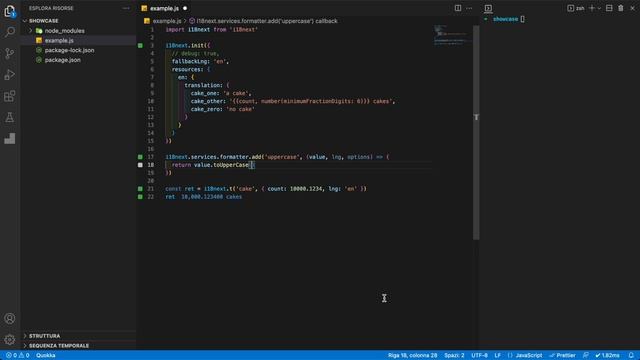
Task: Kill terminal with the trash icon
Action: [x=621, y=8]
